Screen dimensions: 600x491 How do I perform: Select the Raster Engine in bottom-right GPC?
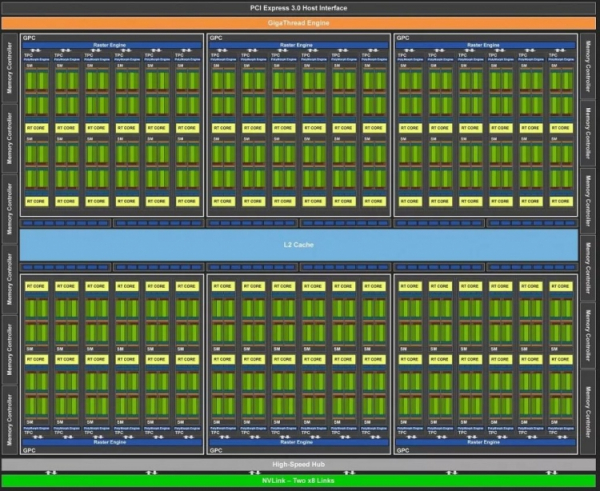[x=486, y=441]
